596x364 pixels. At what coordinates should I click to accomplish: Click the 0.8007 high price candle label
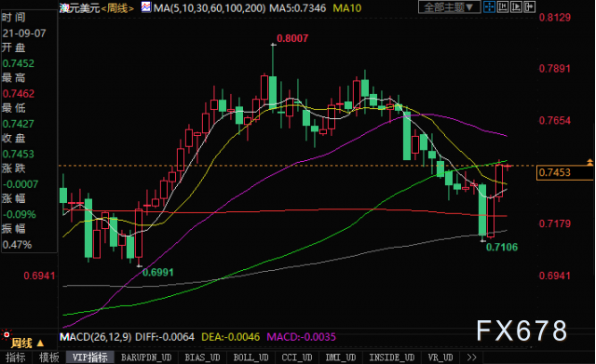[x=292, y=38]
